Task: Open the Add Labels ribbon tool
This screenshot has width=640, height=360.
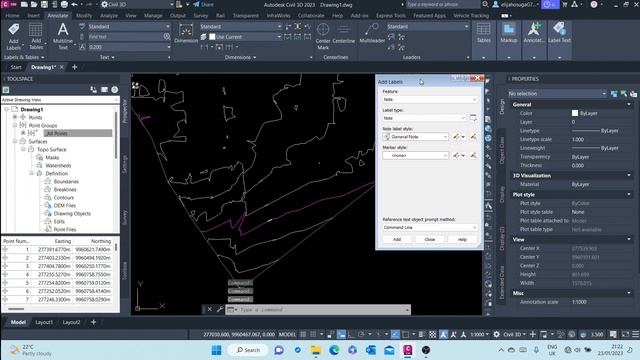Action: 13,36
